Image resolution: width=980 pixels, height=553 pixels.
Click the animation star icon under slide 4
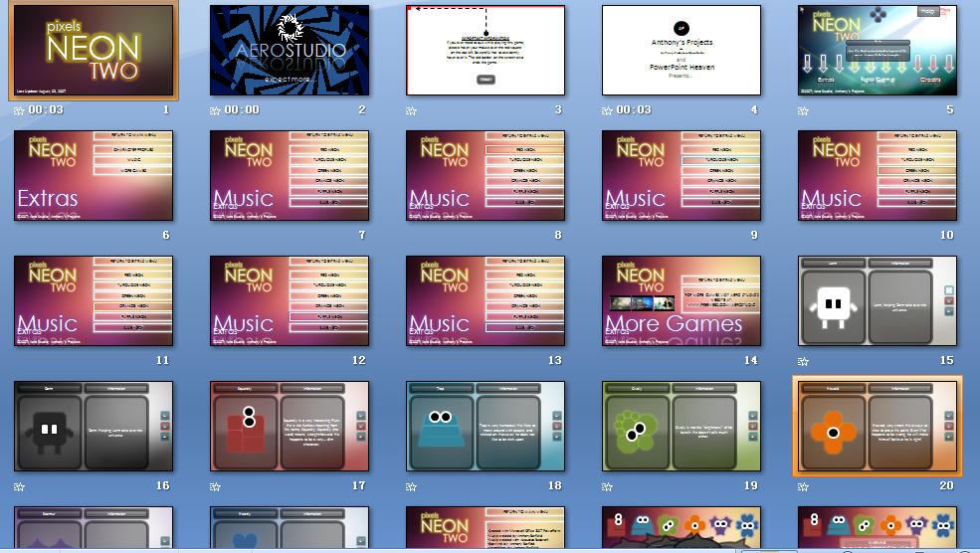click(608, 110)
